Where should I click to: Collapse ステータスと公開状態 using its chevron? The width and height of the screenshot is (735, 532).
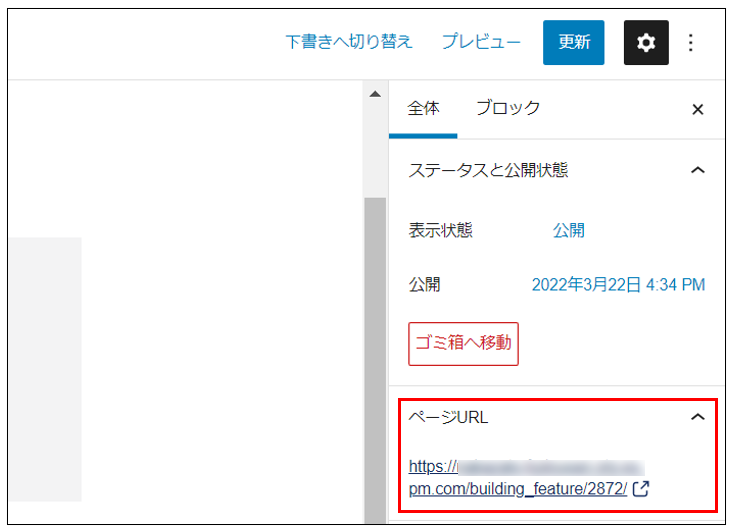698,170
